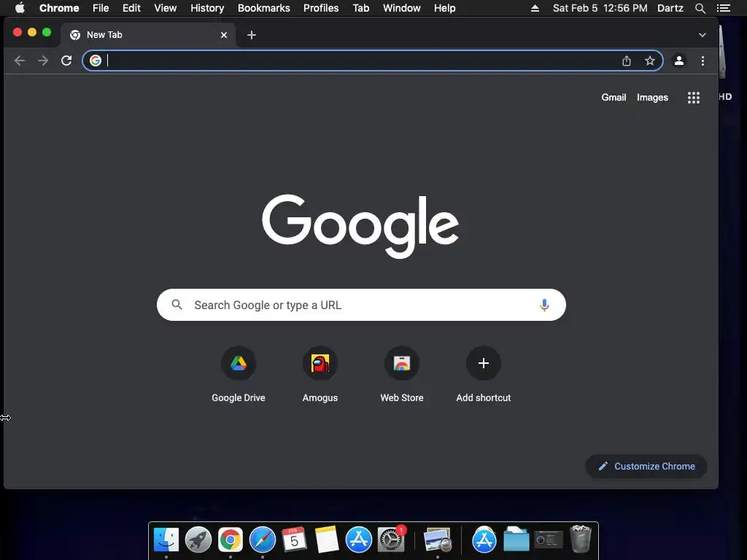The image size is (747, 560).
Task: Open the Bookmarks menu
Action: 264,8
